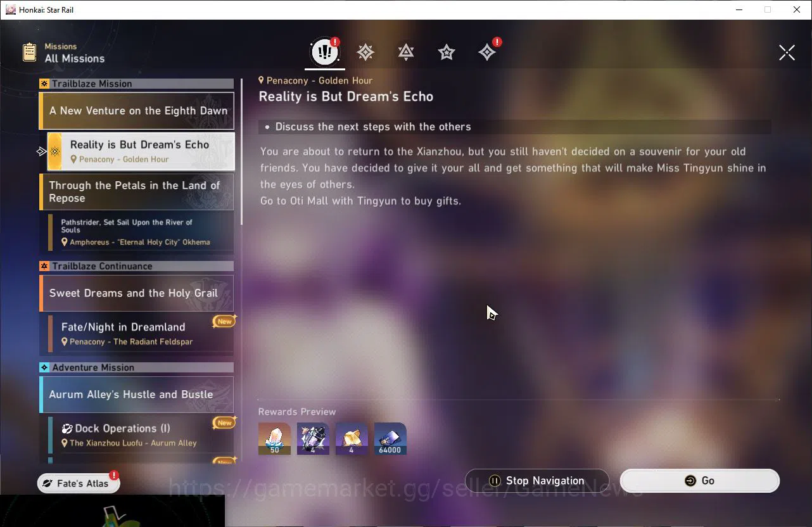The width and height of the screenshot is (812, 527).
Task: Click the Trailblaze Mission category header
Action: pyautogui.click(x=136, y=84)
